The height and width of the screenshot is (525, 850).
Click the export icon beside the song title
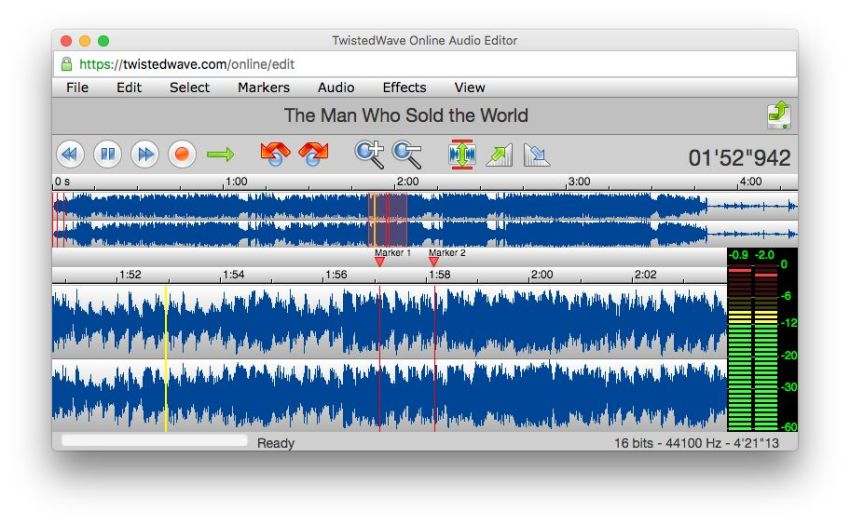tap(778, 115)
